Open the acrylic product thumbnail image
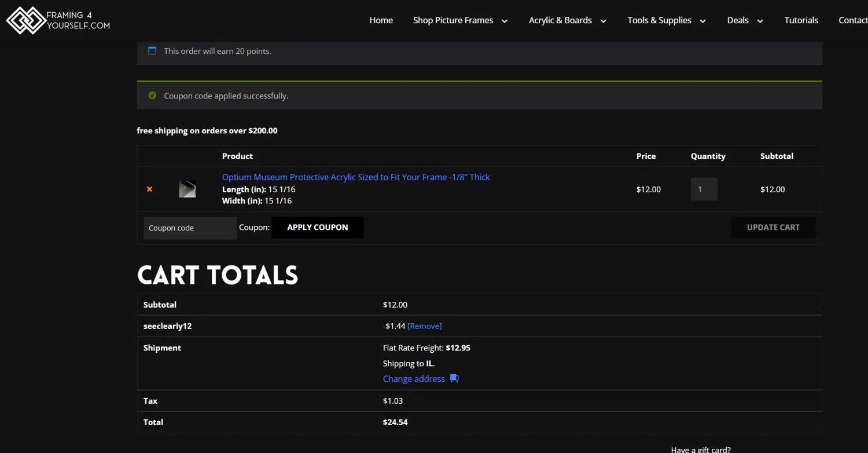Viewport: 868px width, 453px height. pos(187,189)
